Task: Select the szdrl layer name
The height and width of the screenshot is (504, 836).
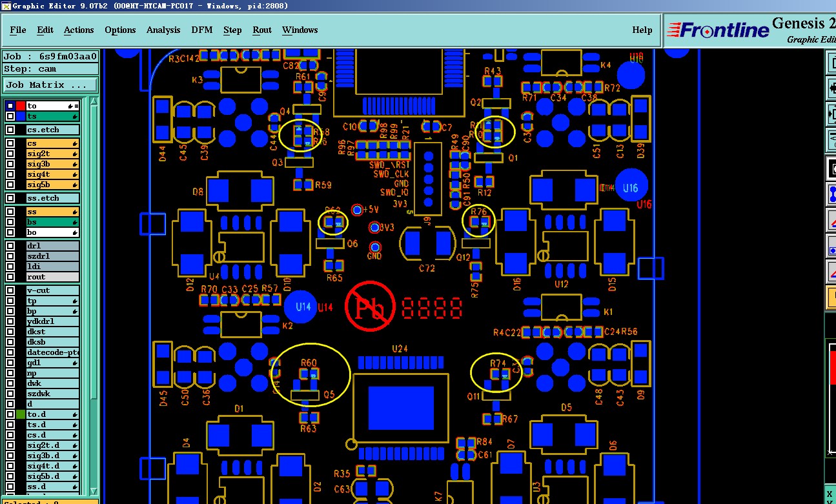Action: [x=52, y=256]
